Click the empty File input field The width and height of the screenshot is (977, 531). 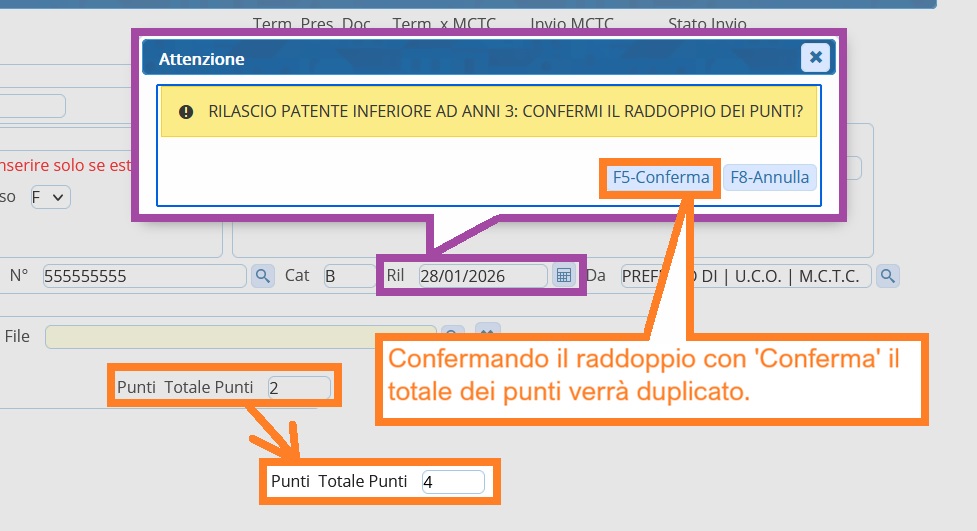pyautogui.click(x=240, y=337)
